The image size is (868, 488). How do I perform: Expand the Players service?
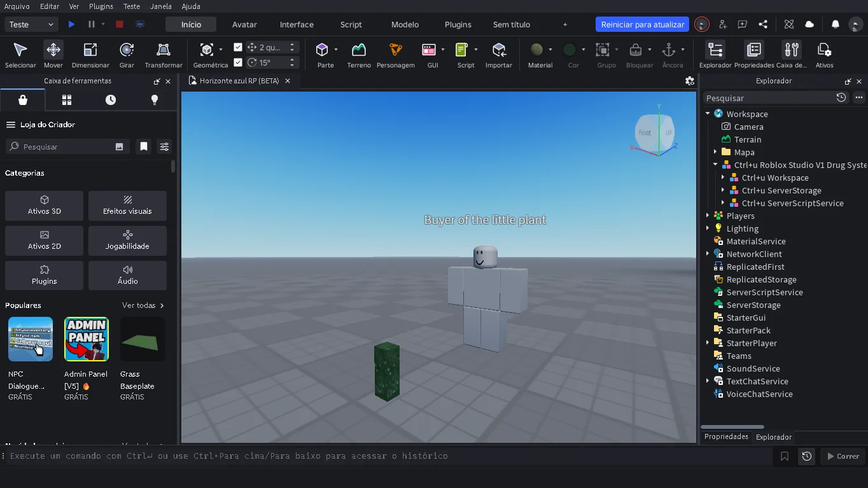[708, 216]
